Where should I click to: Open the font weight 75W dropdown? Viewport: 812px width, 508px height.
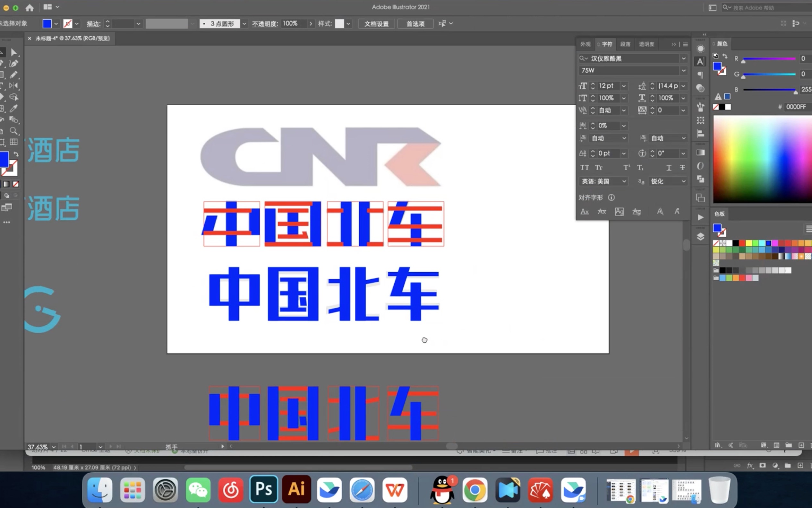(683, 71)
